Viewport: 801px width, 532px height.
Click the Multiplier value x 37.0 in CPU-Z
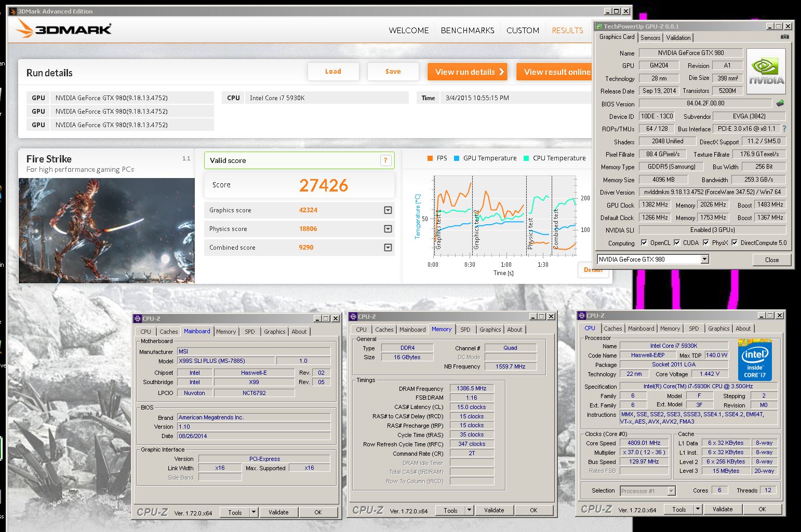click(x=644, y=452)
